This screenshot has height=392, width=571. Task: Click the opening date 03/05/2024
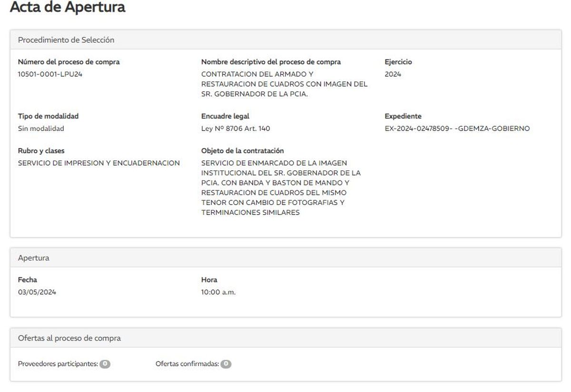point(37,292)
